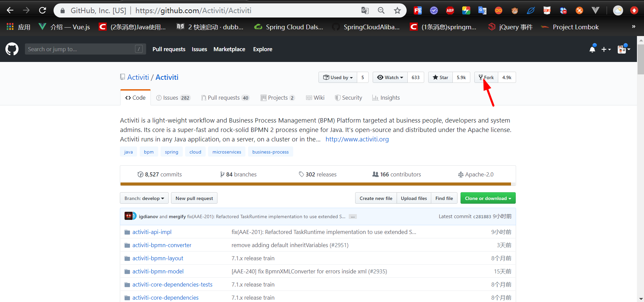Open Pull requests in the top navigation
This screenshot has height=302, width=644.
(169, 49)
